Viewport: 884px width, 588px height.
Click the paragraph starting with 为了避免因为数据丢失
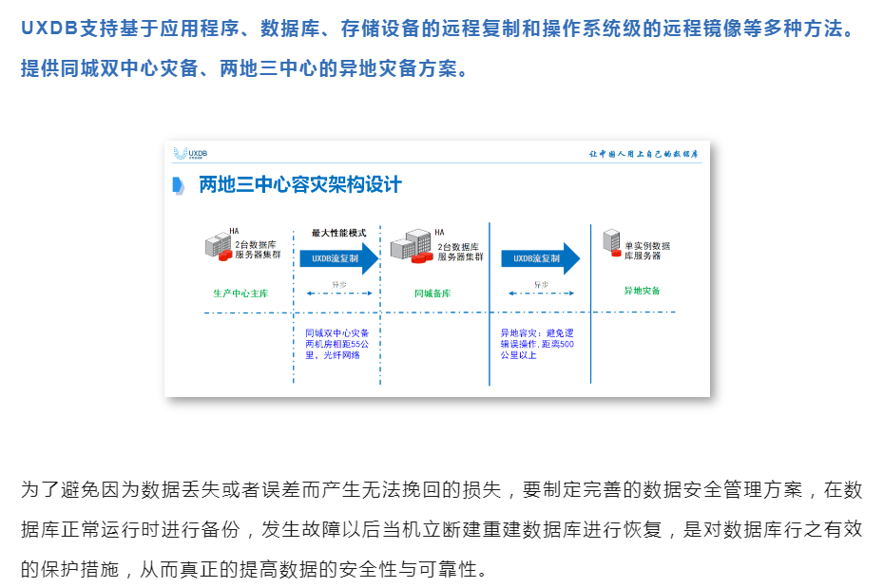click(x=441, y=529)
